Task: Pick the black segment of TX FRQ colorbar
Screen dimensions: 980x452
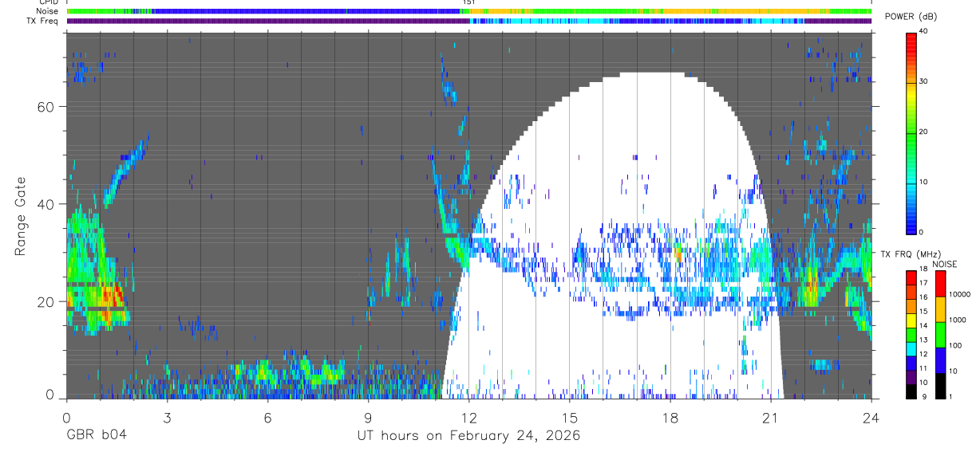Action: click(911, 391)
